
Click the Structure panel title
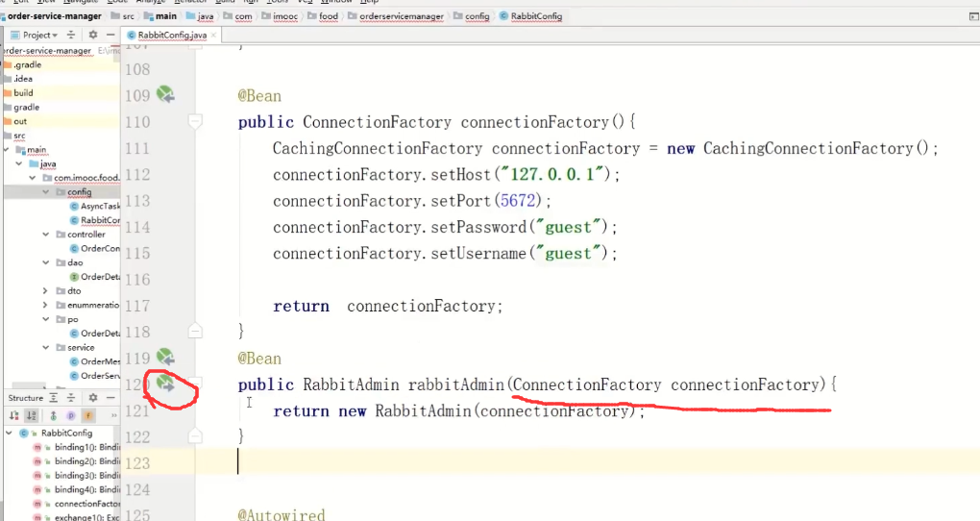[26, 398]
